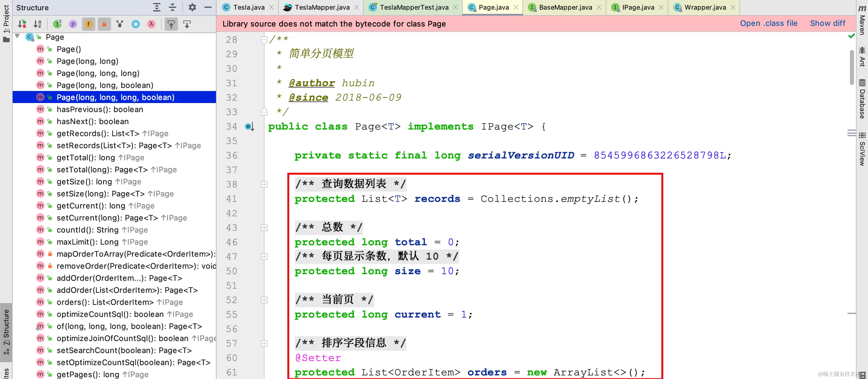This screenshot has width=868, height=379.
Task: Switch to BaseMapper.java tab
Action: tap(565, 8)
